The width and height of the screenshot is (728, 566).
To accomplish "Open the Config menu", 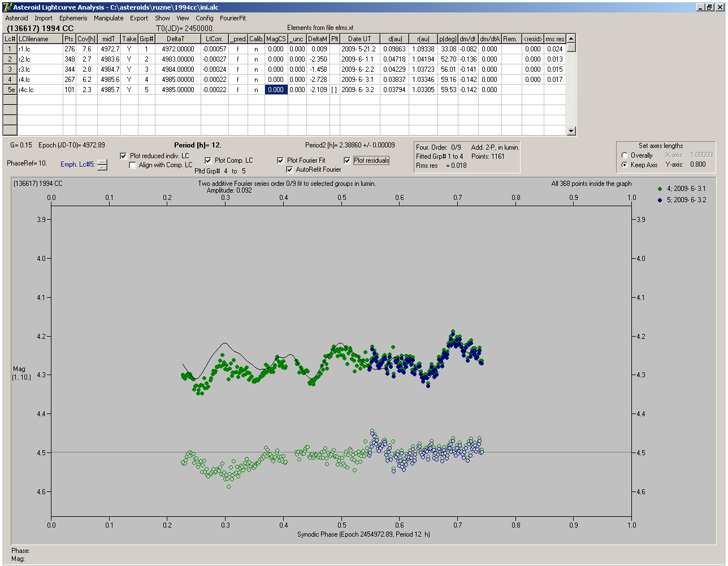I will click(205, 18).
